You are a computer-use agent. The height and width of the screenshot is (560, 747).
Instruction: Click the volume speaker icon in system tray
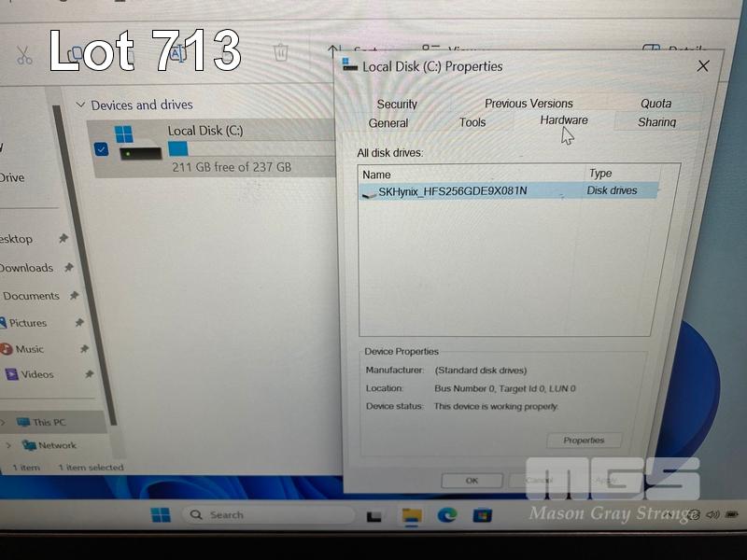[712, 514]
